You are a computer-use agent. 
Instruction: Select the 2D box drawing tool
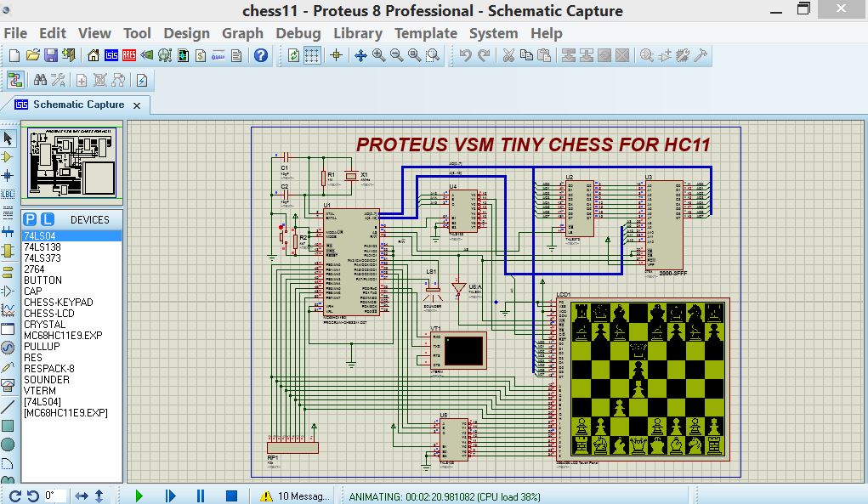coord(8,426)
